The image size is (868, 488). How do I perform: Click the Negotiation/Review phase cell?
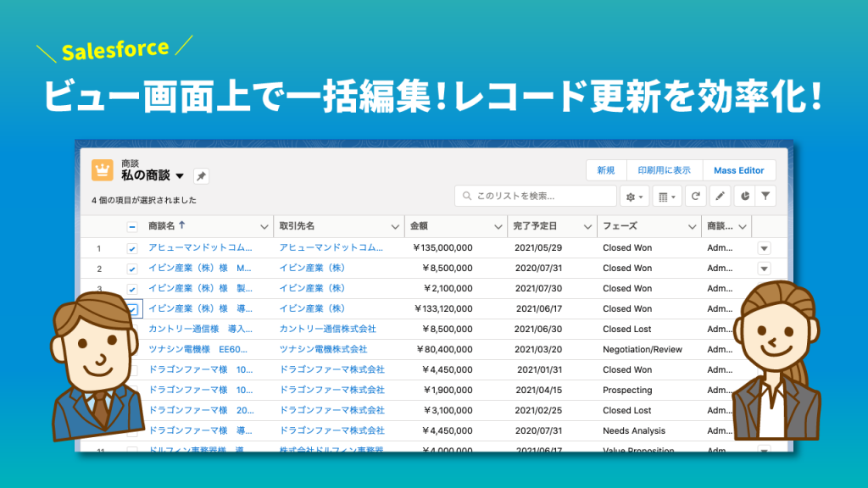click(643, 349)
